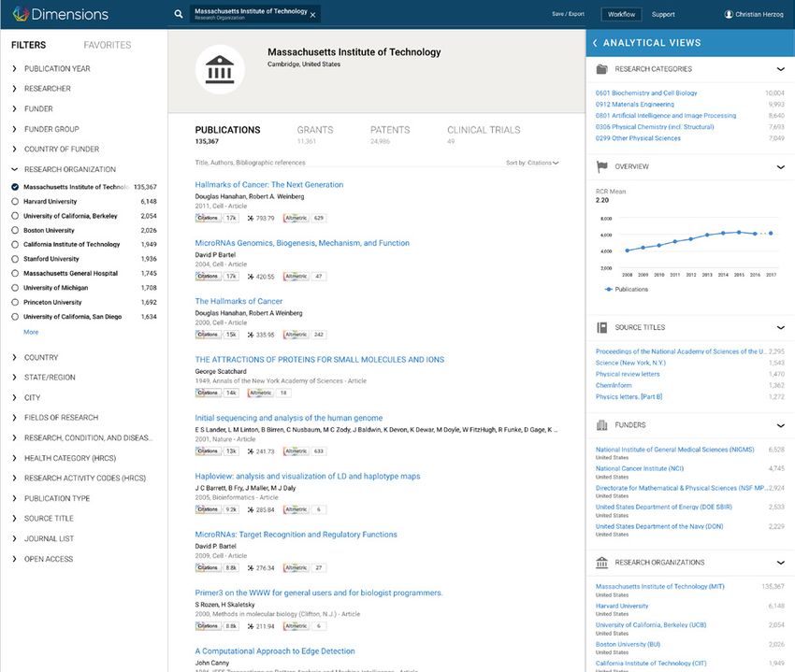This screenshot has height=672, width=795.
Task: Select the Publications tab
Action: pos(227,135)
